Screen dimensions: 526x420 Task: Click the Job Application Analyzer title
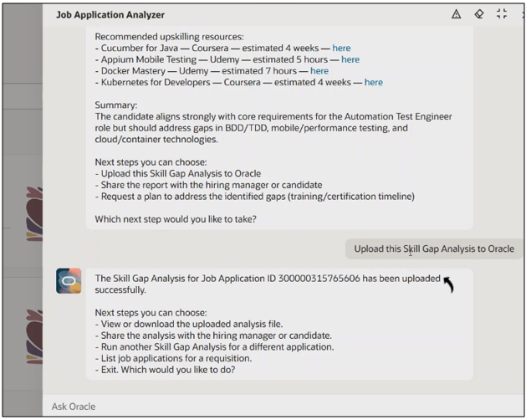tap(110, 15)
